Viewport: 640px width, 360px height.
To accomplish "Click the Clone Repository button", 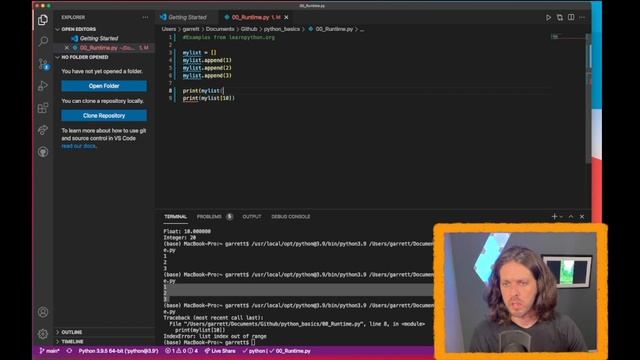I will [x=104, y=116].
